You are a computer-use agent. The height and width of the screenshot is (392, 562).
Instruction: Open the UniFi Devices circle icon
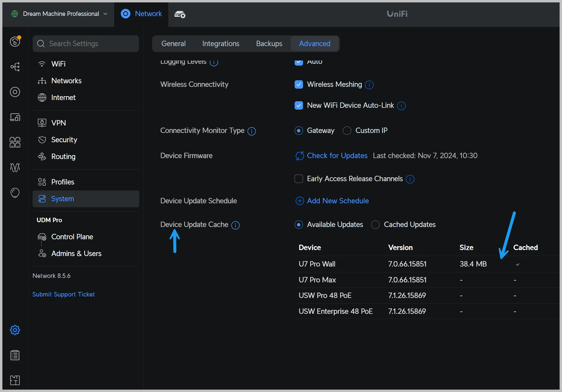point(15,92)
